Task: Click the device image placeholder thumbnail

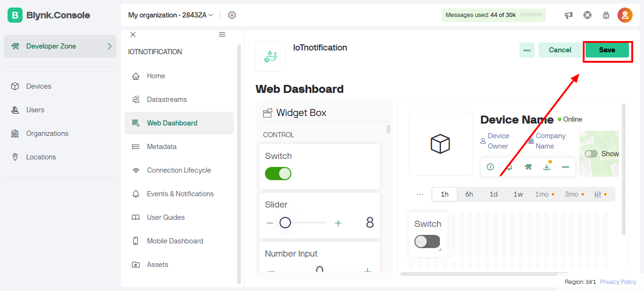Action: [441, 144]
